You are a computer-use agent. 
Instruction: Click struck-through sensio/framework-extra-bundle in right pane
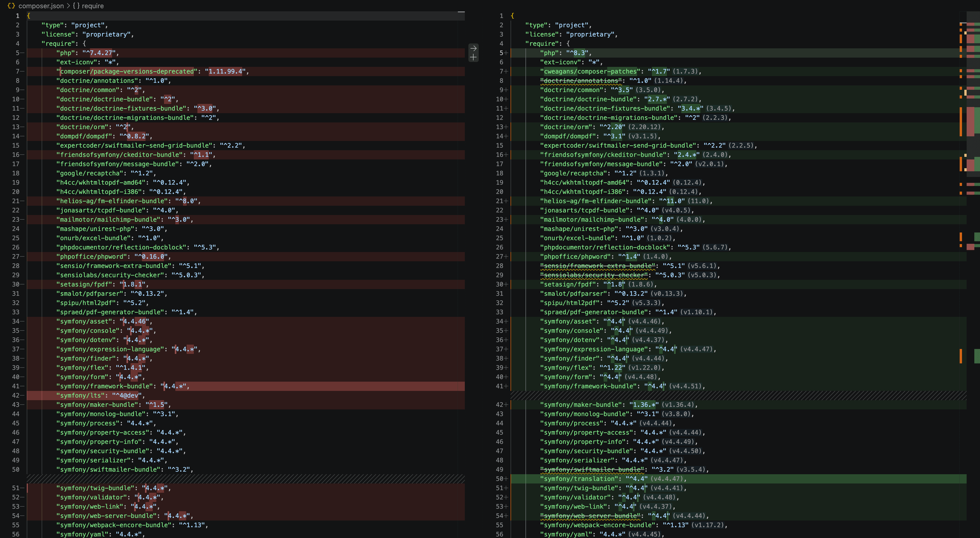[x=598, y=266]
